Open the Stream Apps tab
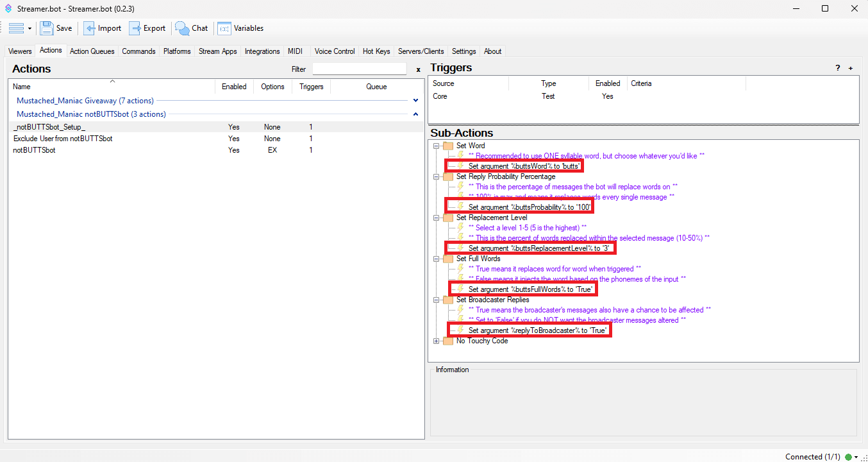Viewport: 868px width, 462px height. [217, 51]
